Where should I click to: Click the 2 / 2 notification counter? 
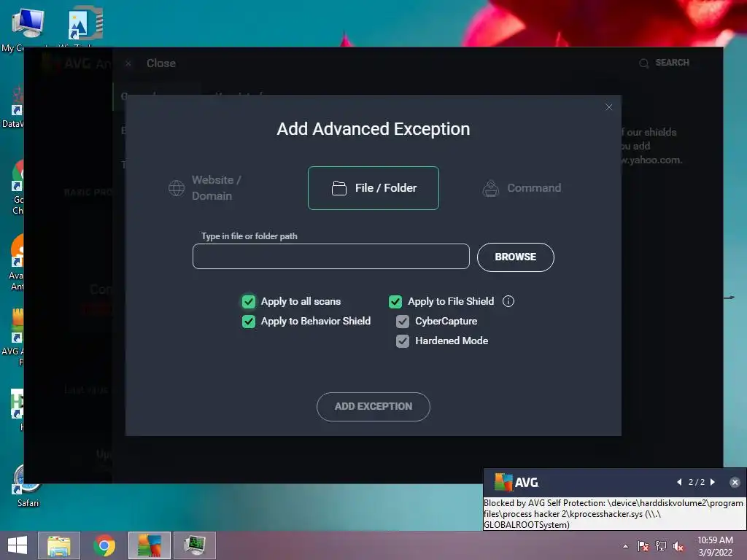[696, 482]
